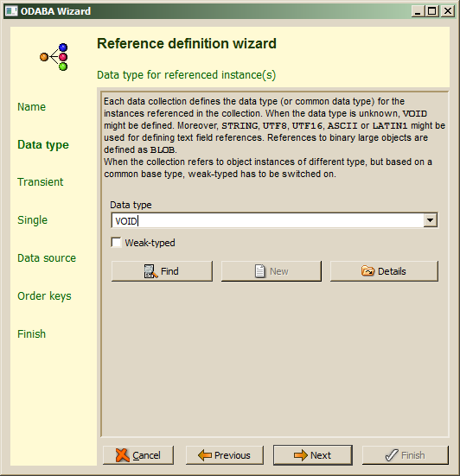This screenshot has width=460, height=476.
Task: Enable the Weak-typed checkbox
Action: point(116,243)
